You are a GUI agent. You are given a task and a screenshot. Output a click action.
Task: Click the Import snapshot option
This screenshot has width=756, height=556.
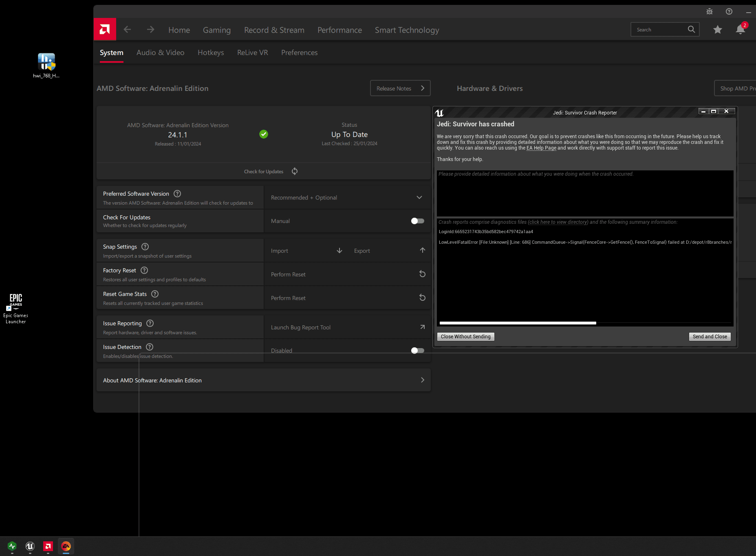coord(280,251)
